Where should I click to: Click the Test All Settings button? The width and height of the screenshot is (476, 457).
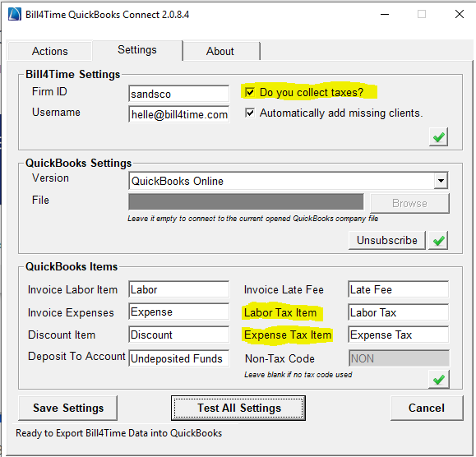tap(238, 408)
